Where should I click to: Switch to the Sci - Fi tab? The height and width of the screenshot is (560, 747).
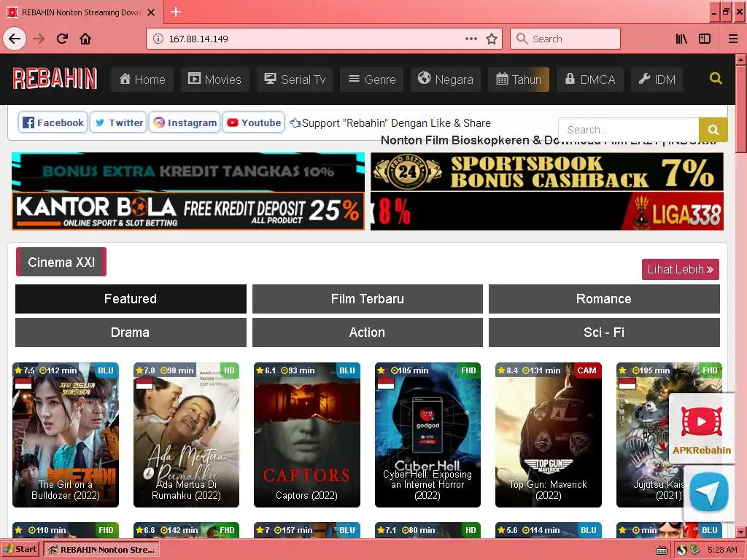604,332
